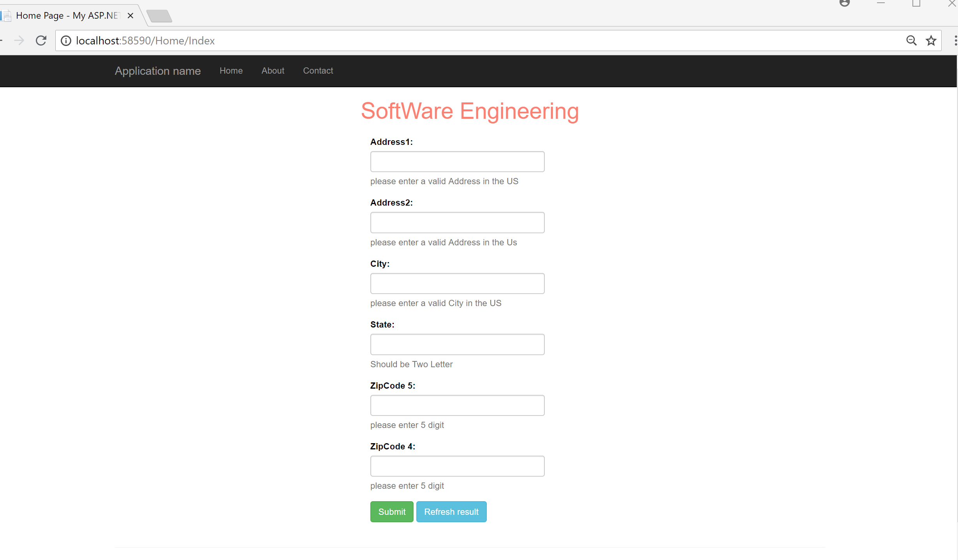Open the Chrome user profile icon
The height and width of the screenshot is (560, 958).
(x=844, y=3)
